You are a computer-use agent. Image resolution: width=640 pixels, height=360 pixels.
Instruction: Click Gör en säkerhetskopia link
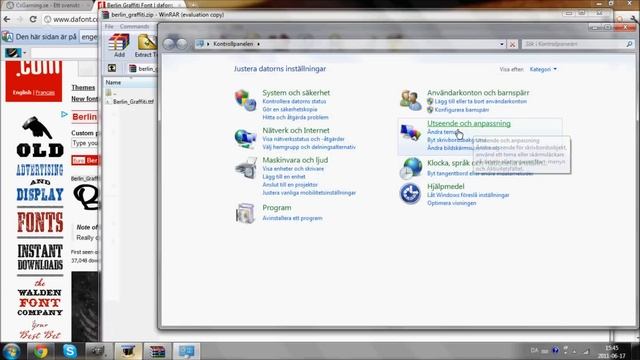coord(289,109)
